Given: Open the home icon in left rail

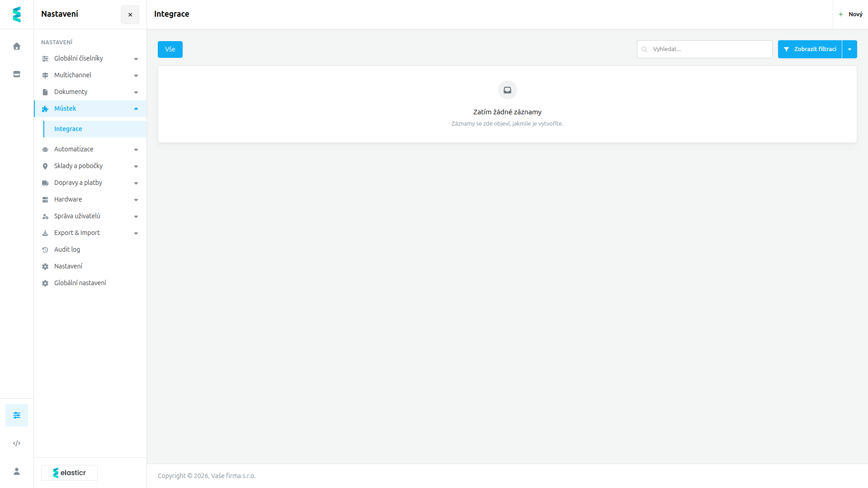Looking at the screenshot, I should [x=17, y=46].
